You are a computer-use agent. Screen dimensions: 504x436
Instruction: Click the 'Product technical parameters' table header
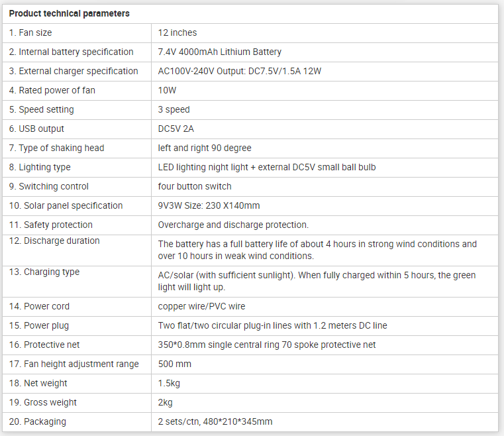click(x=70, y=13)
